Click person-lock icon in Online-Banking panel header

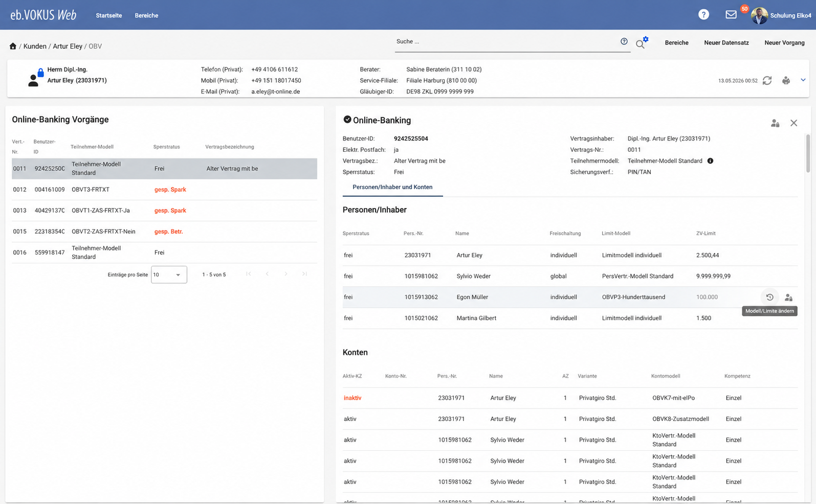[775, 123]
